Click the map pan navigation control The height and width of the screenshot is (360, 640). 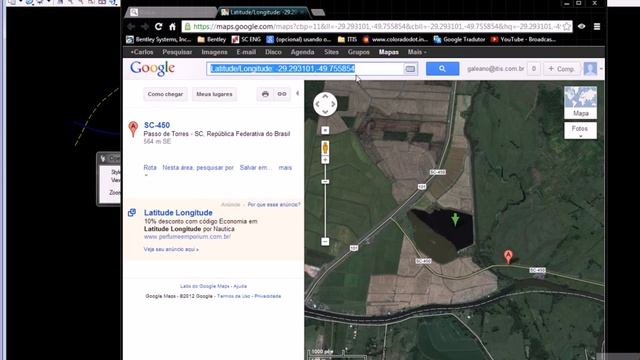325,104
